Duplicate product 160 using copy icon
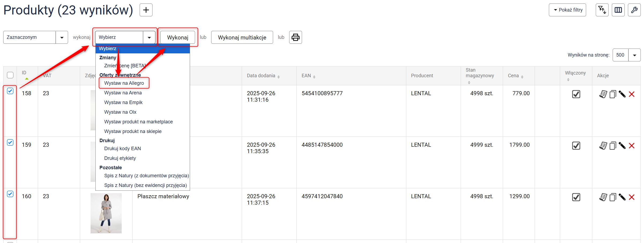 click(x=613, y=197)
